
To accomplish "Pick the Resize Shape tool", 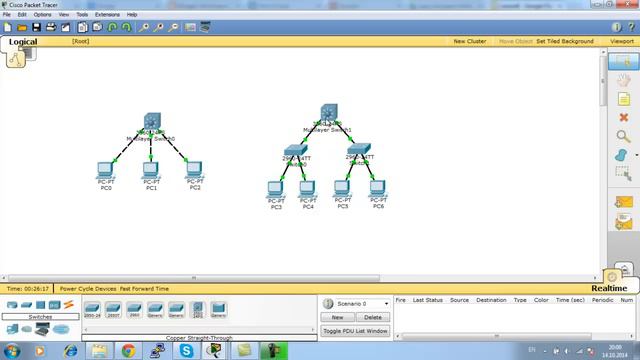I will pyautogui.click(x=623, y=173).
